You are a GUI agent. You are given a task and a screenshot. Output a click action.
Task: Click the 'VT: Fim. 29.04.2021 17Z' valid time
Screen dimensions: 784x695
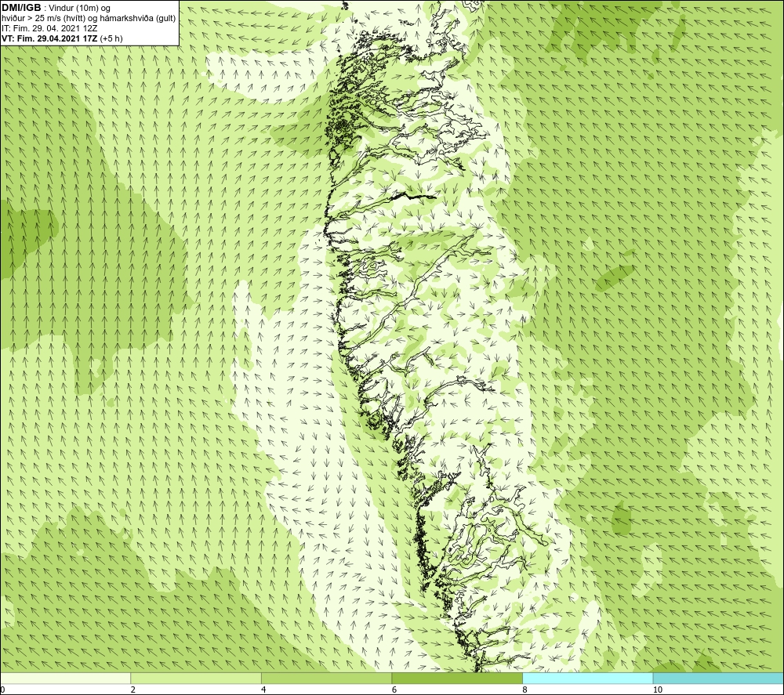50,38
